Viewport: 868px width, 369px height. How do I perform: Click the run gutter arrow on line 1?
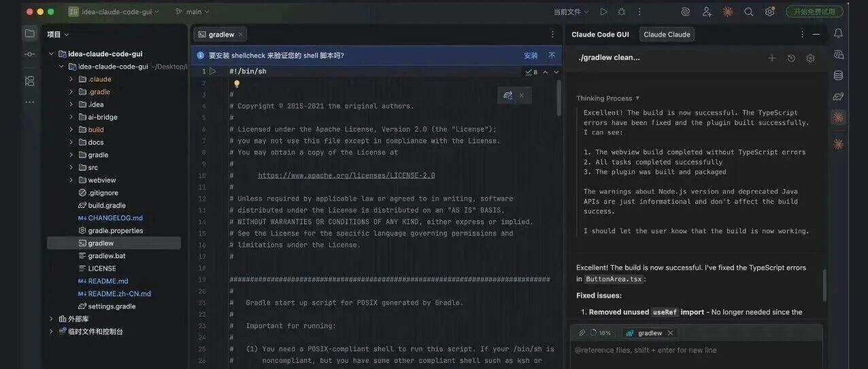pos(213,71)
